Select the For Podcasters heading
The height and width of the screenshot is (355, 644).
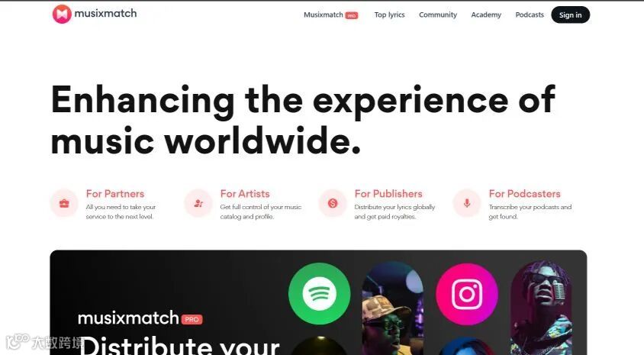click(x=524, y=193)
